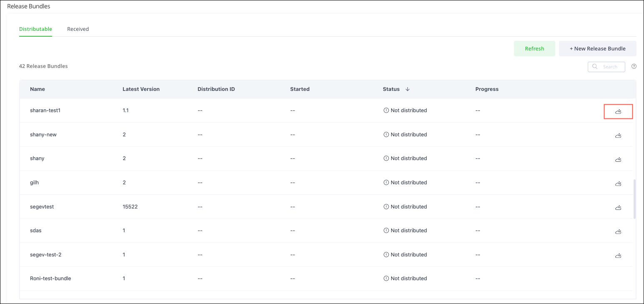Click sort arrow next to Status header
Viewport: 644px width, 304px height.
(x=407, y=89)
